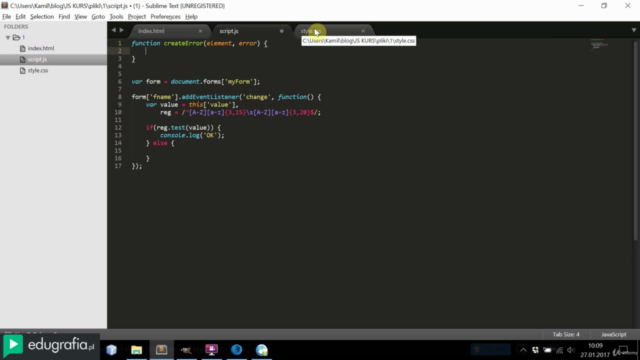
Task: Click the minimap in the editor
Action: (599, 44)
